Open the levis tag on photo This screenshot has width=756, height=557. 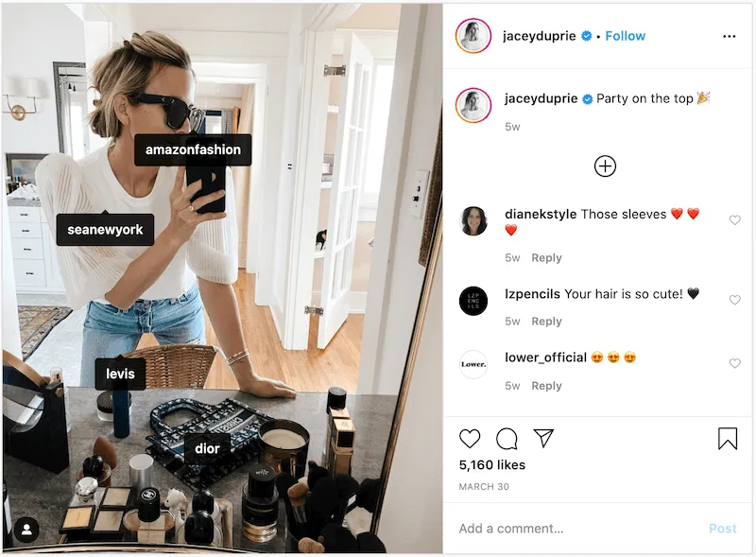pyautogui.click(x=120, y=374)
